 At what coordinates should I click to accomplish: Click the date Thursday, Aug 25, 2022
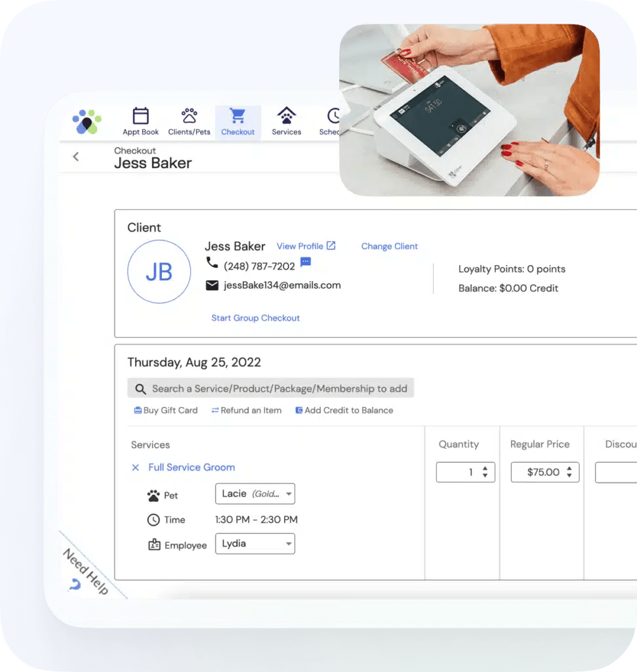tap(194, 362)
